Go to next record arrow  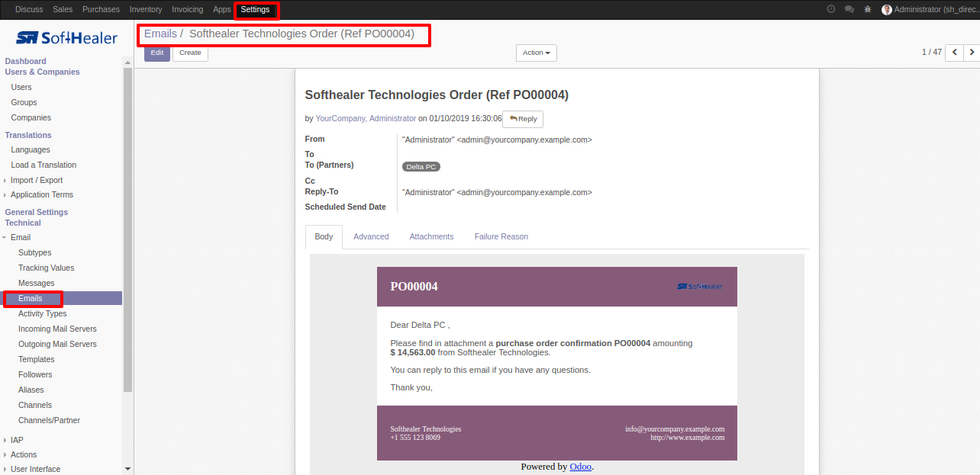click(972, 53)
